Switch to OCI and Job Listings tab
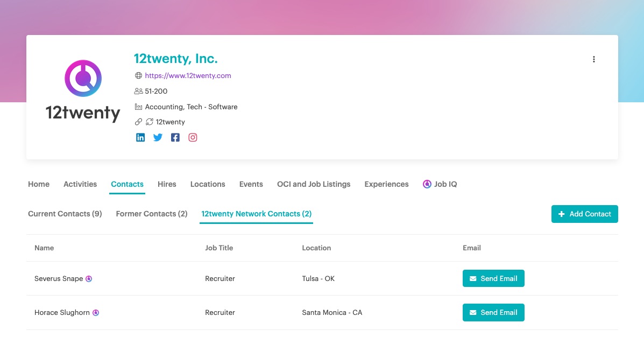The image size is (644, 337). click(x=314, y=184)
